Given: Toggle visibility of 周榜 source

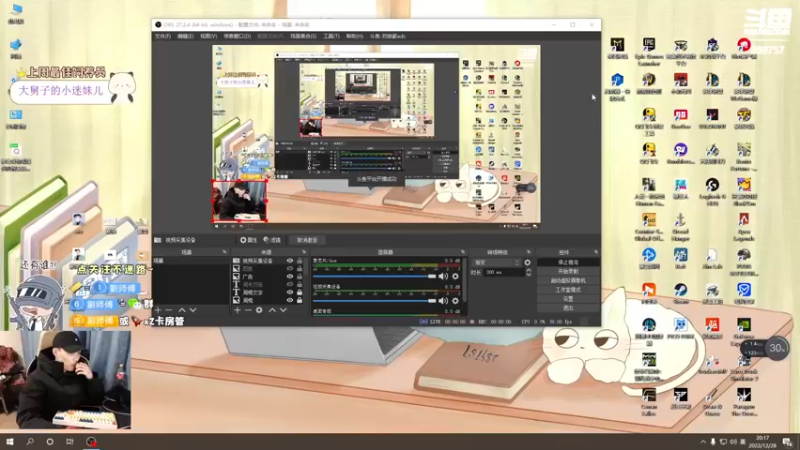Looking at the screenshot, I should [290, 301].
